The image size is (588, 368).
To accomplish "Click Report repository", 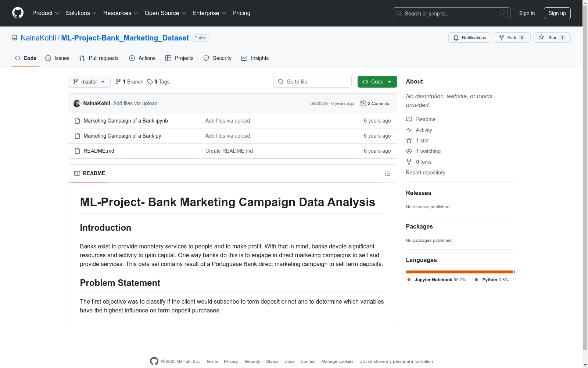I will pyautogui.click(x=426, y=173).
